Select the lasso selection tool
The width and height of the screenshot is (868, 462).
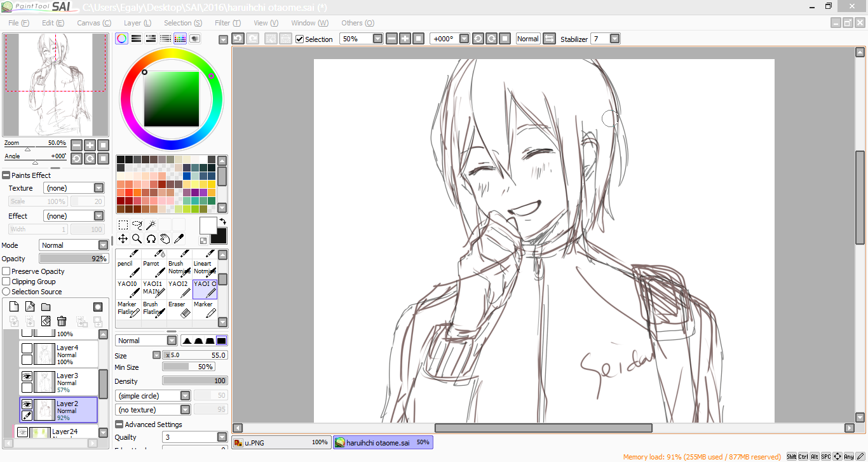(137, 225)
